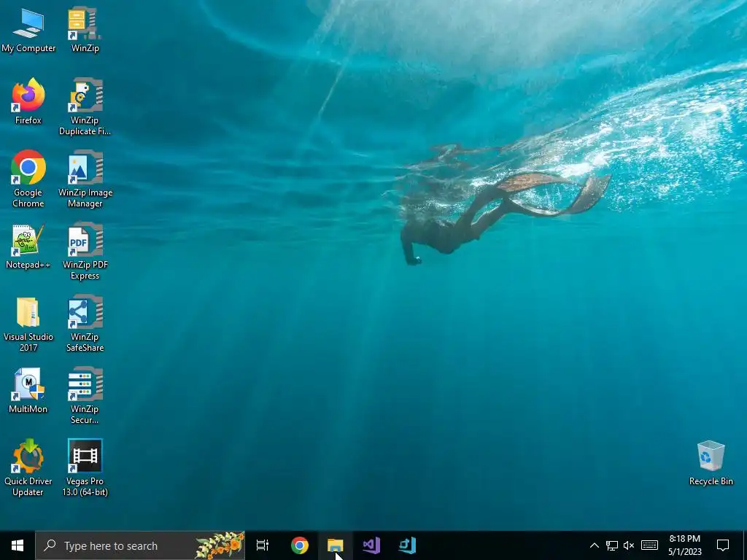The width and height of the screenshot is (747, 560).
Task: Open the clock showing 8:18 PM
Action: [x=684, y=545]
